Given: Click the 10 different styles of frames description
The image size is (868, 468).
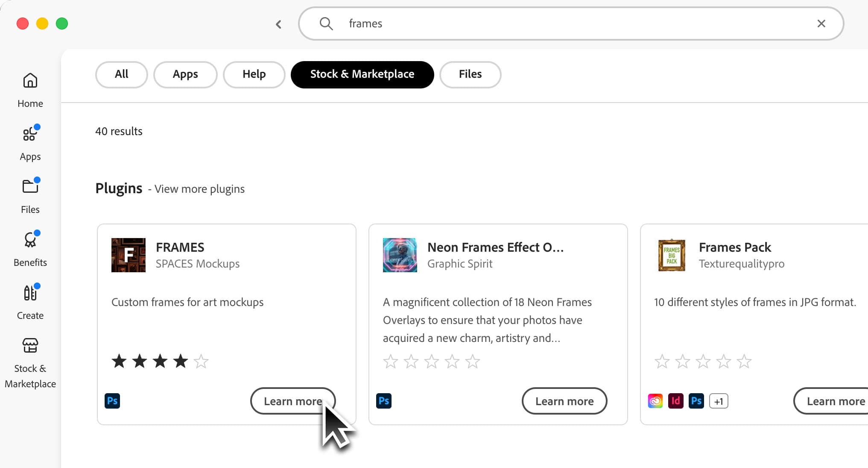Looking at the screenshot, I should [755, 302].
